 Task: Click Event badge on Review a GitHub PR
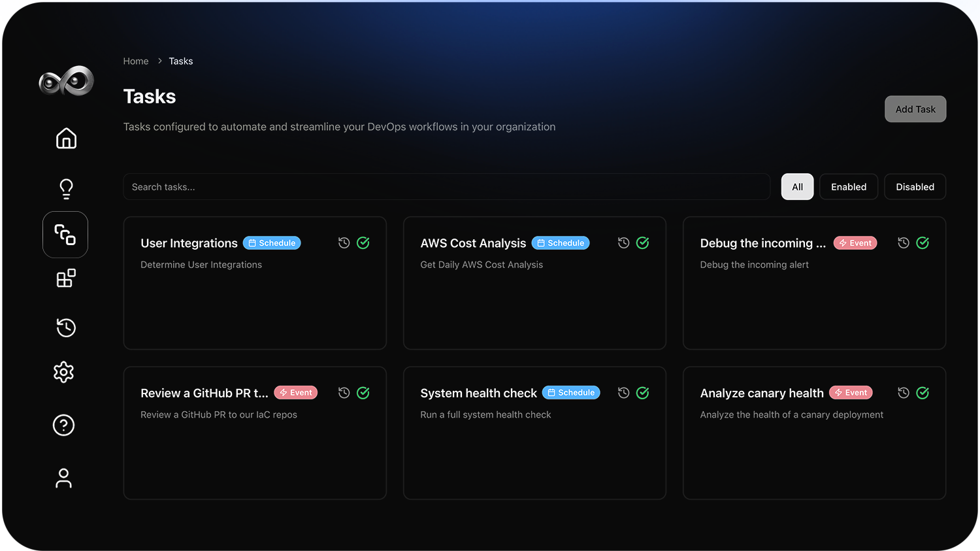pos(296,393)
